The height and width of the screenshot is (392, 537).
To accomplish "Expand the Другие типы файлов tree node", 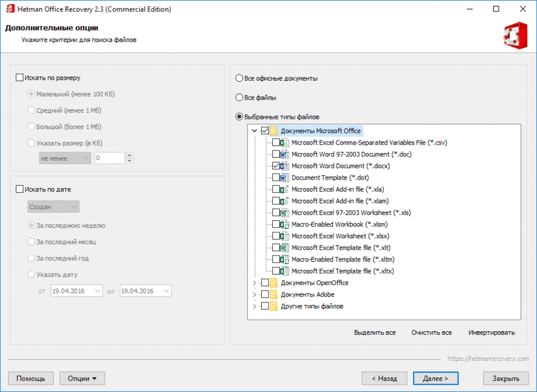I will pos(255,306).
